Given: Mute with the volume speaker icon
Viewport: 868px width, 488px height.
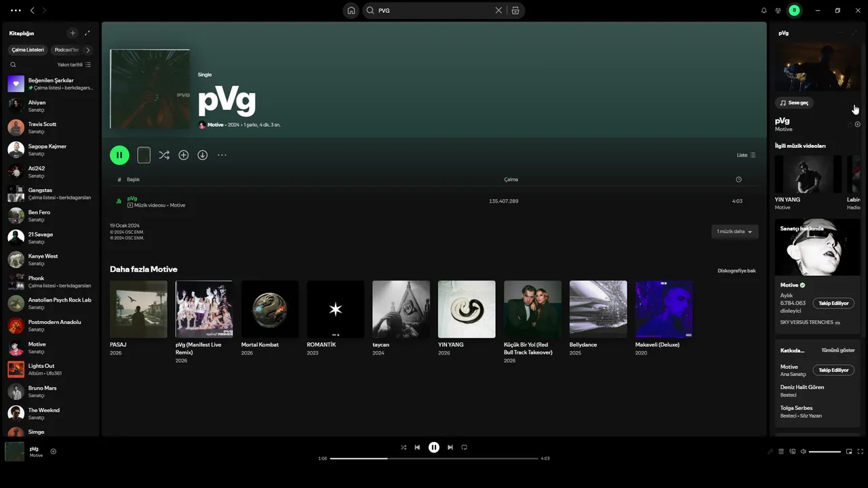Looking at the screenshot, I should [x=803, y=451].
